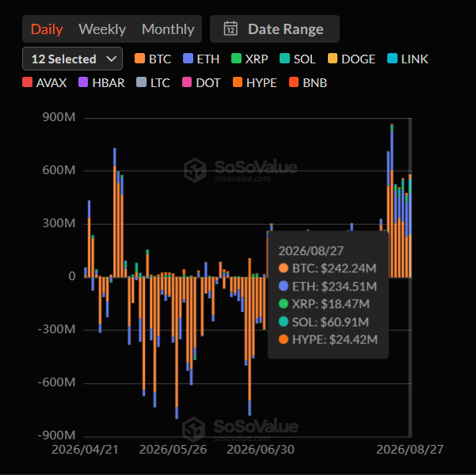
Task: Select the Daily view tab
Action: (x=47, y=29)
